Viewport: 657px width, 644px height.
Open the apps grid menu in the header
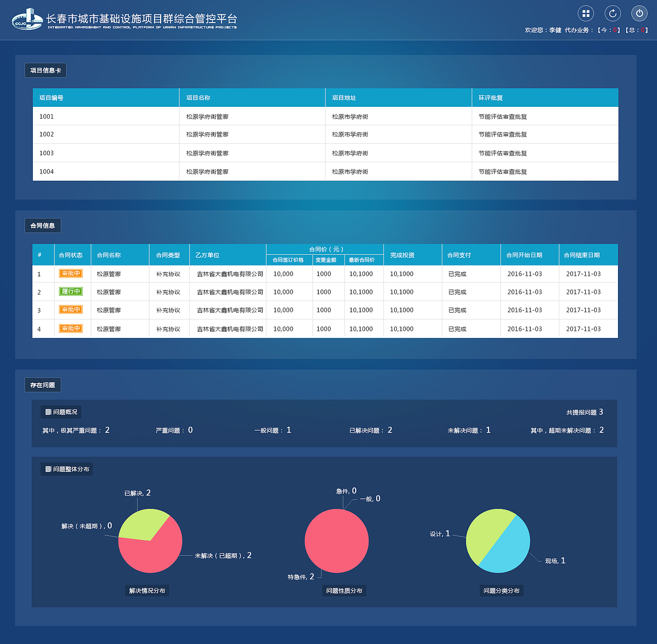click(x=586, y=13)
